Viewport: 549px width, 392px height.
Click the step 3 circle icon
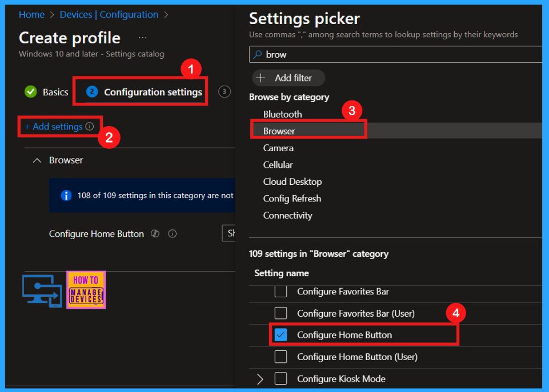tap(225, 92)
